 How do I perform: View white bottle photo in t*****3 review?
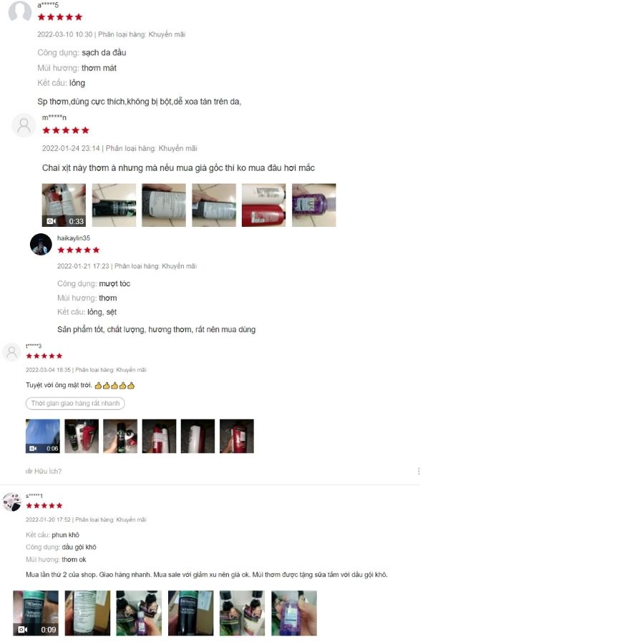[x=197, y=436]
